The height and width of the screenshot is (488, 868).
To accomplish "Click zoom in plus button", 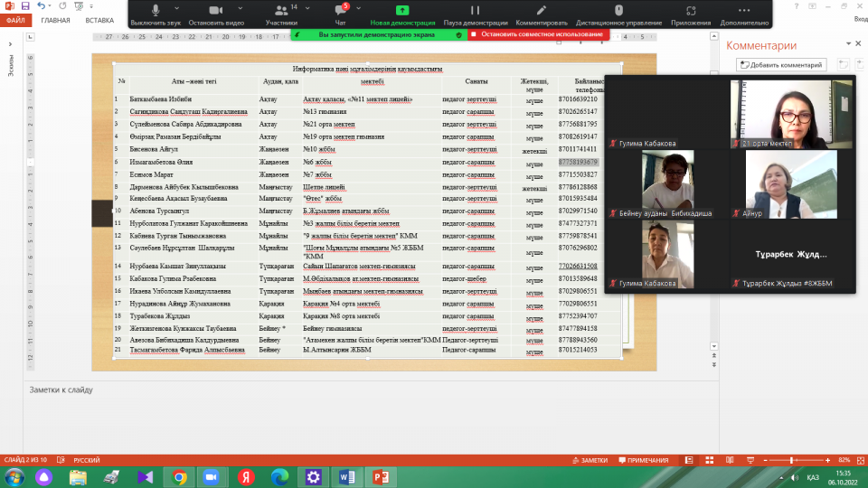I will (x=827, y=460).
